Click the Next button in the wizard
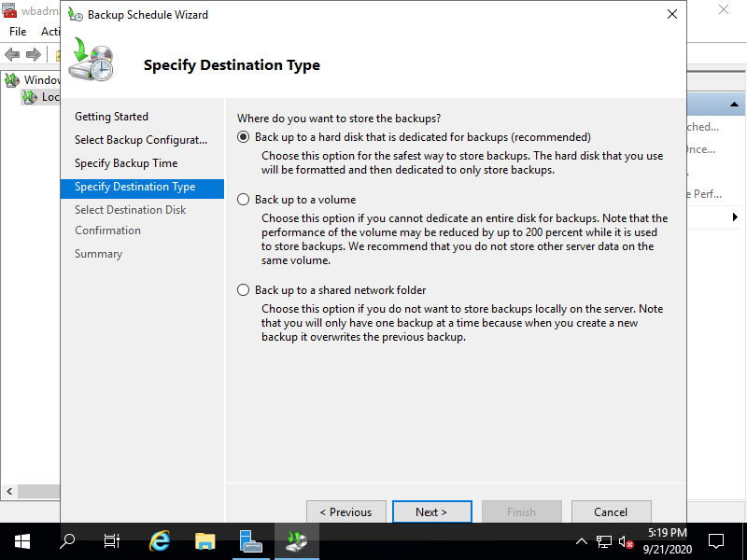Screen dimensions: 747x560 coord(432,511)
